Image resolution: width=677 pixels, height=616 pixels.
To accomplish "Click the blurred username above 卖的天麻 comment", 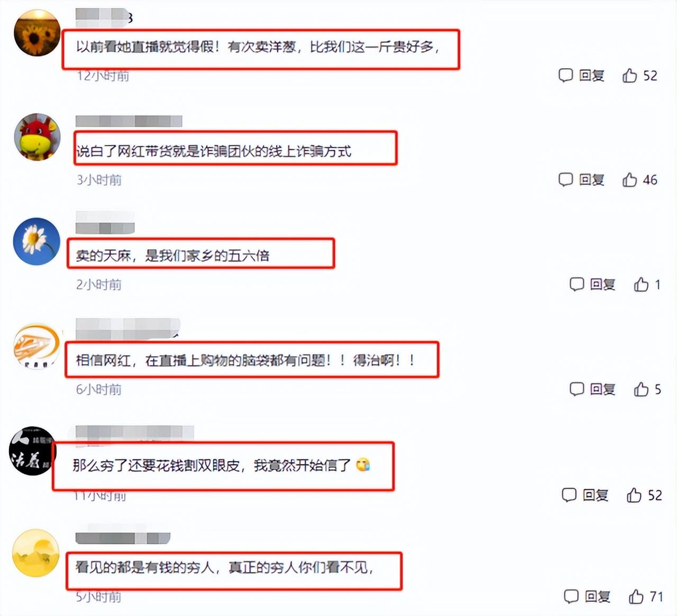I will [x=105, y=222].
